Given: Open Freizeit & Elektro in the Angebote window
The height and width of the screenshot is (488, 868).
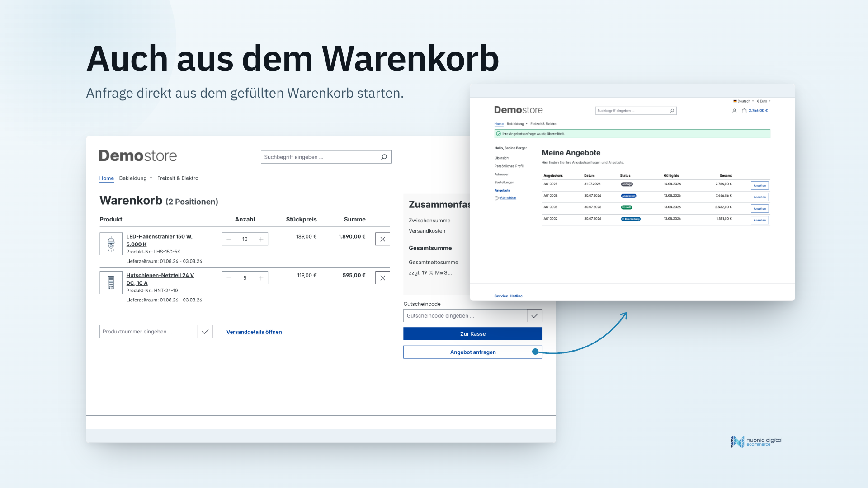Looking at the screenshot, I should tap(543, 124).
